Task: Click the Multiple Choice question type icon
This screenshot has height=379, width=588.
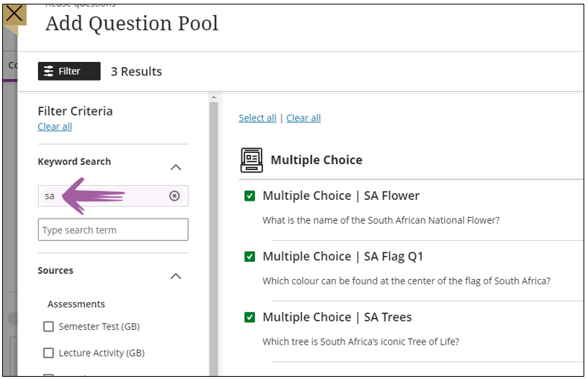Action: coord(251,160)
